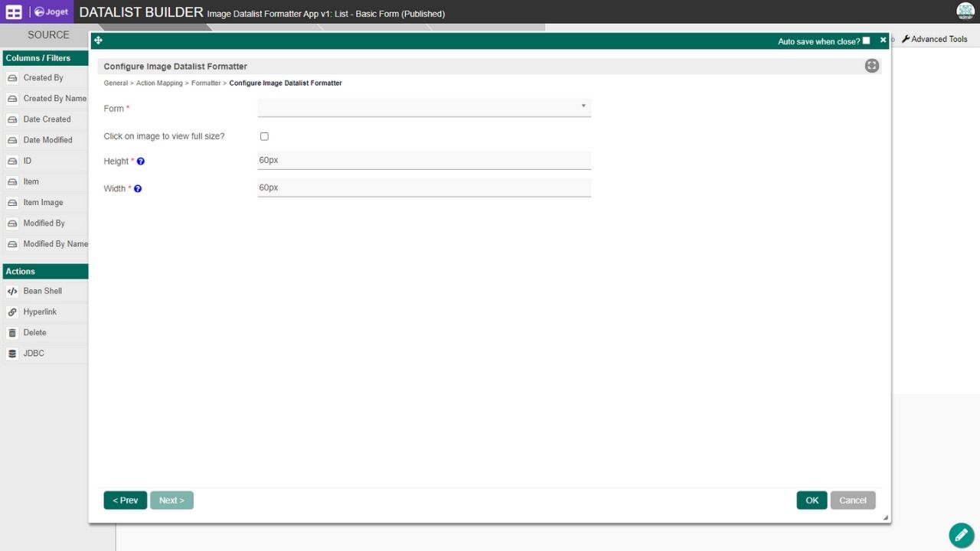Click the Height help question mark icon
Screen dimensions: 980x551
point(141,161)
